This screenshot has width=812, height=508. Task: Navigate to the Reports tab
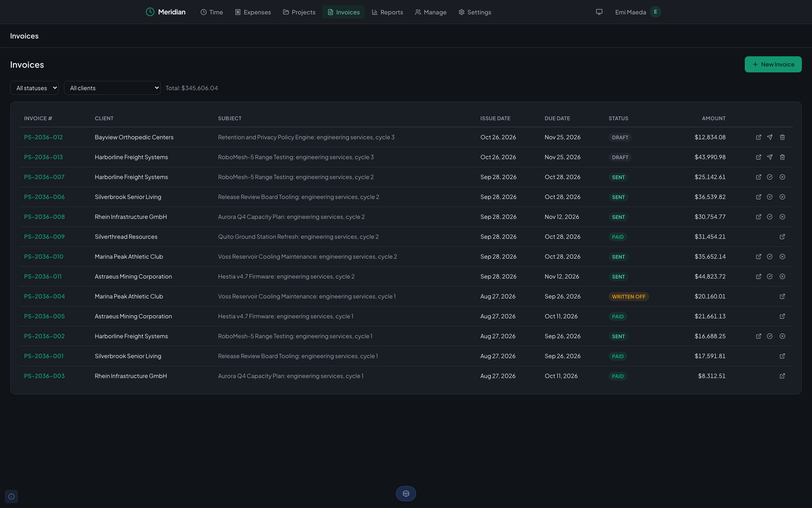point(387,12)
